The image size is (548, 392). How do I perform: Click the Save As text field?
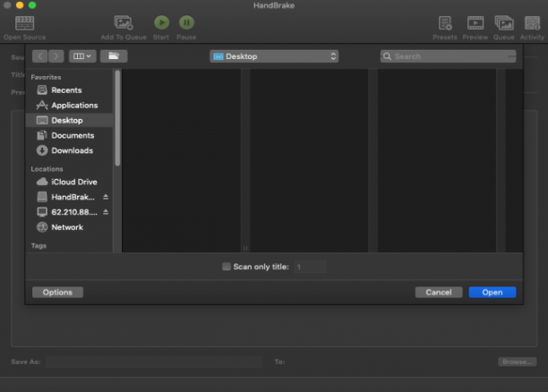tap(154, 362)
